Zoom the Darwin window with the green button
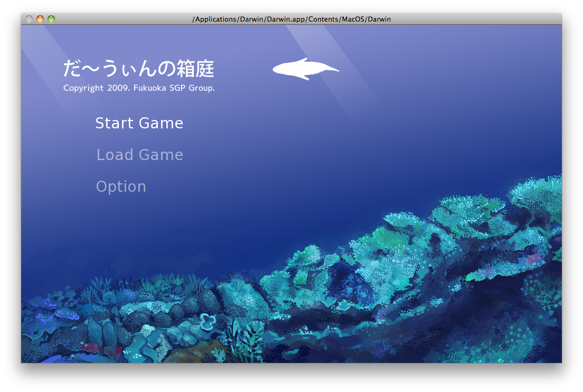Screen dimensions: 583x392 pos(51,19)
